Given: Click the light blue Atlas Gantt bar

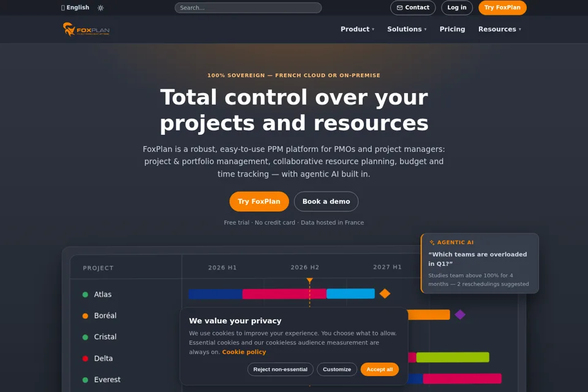Looking at the screenshot, I should point(350,294).
